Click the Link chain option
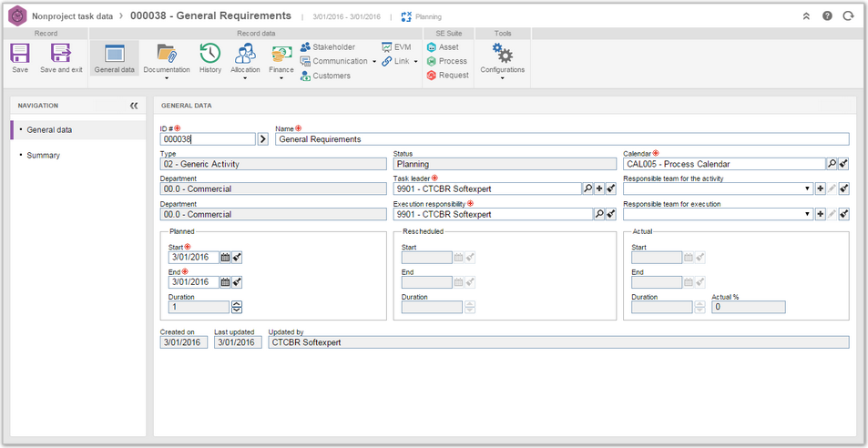 396,61
